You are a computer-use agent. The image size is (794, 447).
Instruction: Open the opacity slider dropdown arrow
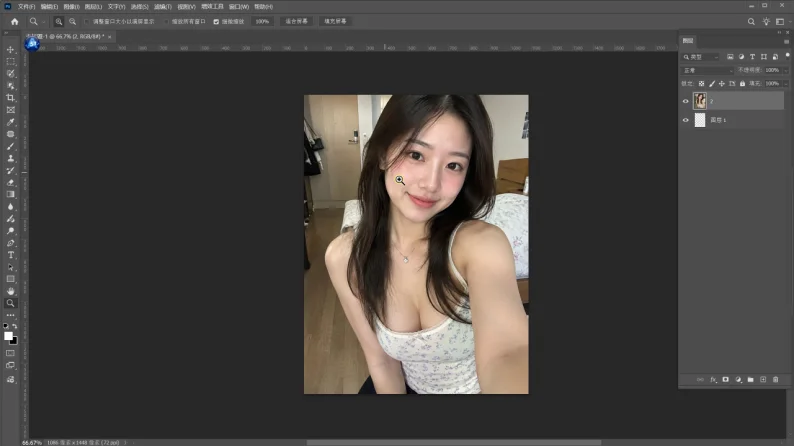click(x=785, y=70)
